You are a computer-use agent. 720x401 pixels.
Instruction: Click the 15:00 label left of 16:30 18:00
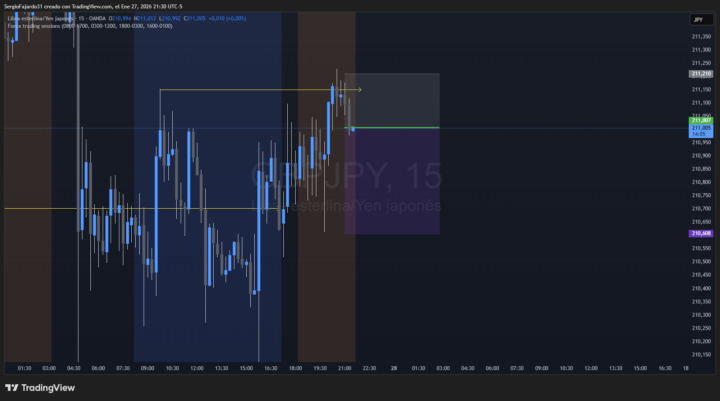tap(246, 368)
